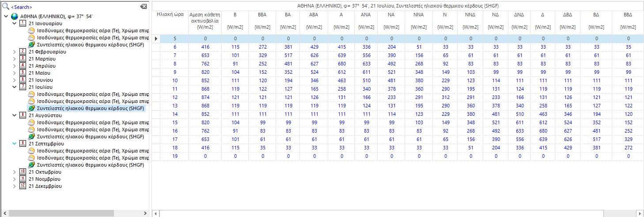This screenshot has height=217, width=644.
Task: Type-focus the Search input field
Action: pos(71,7)
